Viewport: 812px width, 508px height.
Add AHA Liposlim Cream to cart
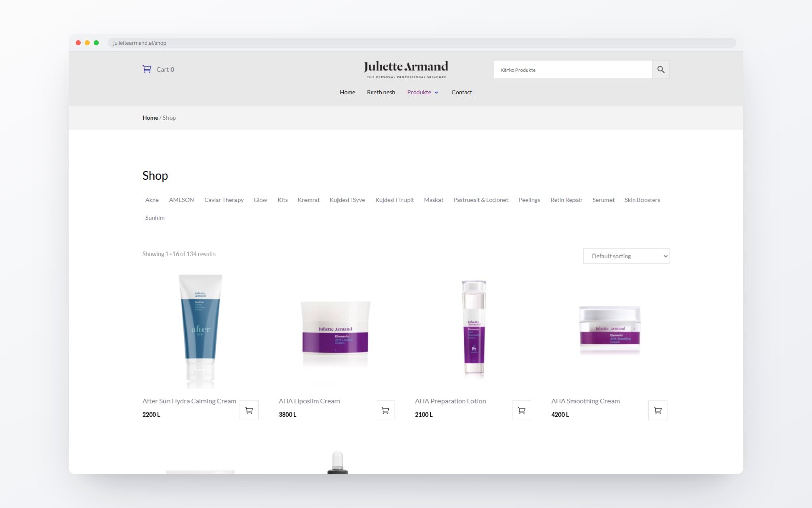[385, 410]
